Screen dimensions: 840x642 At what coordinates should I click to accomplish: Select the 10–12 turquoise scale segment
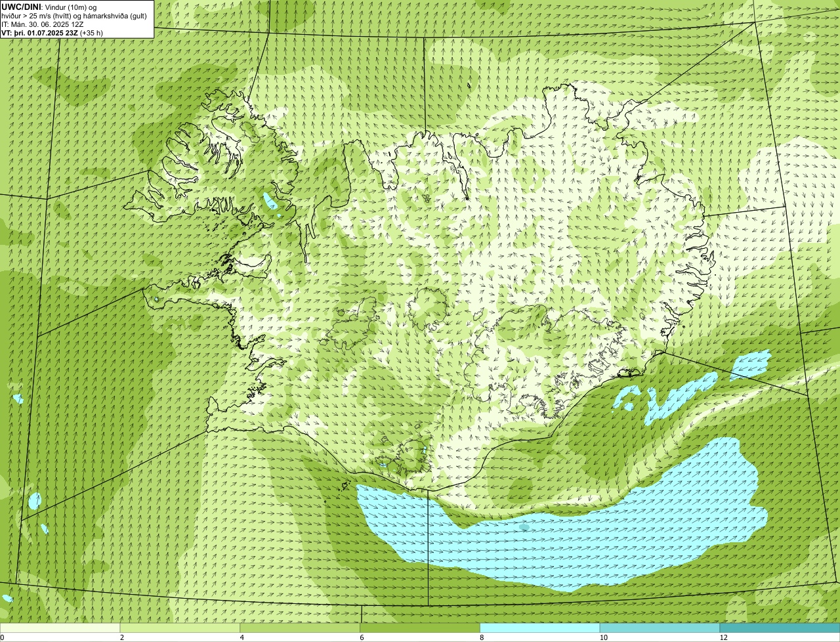point(660,628)
